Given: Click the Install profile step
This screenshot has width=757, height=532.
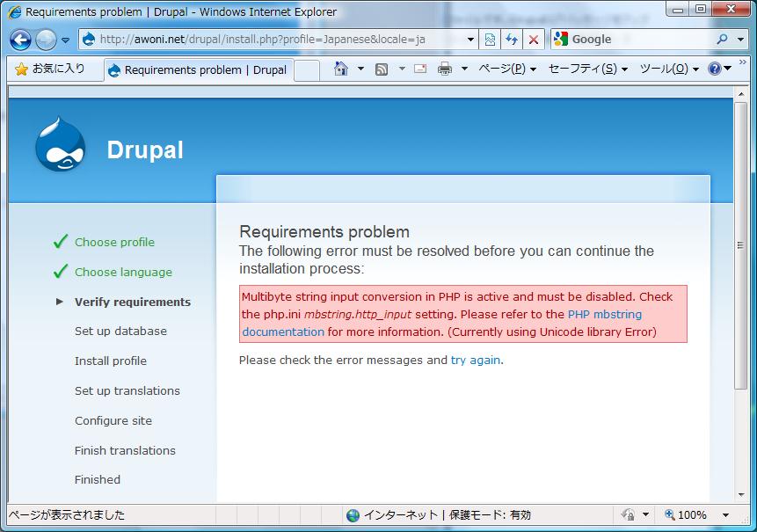Looking at the screenshot, I should tap(111, 361).
